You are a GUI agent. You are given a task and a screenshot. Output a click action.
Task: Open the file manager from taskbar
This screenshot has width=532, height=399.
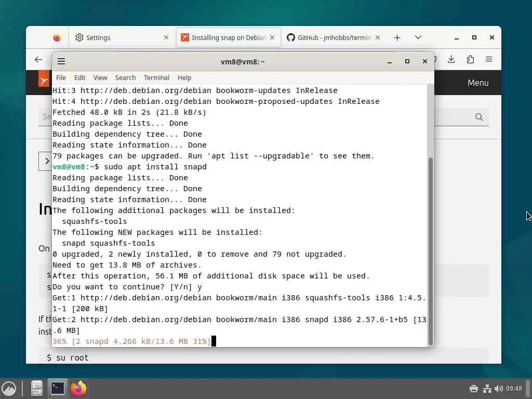(x=37, y=389)
